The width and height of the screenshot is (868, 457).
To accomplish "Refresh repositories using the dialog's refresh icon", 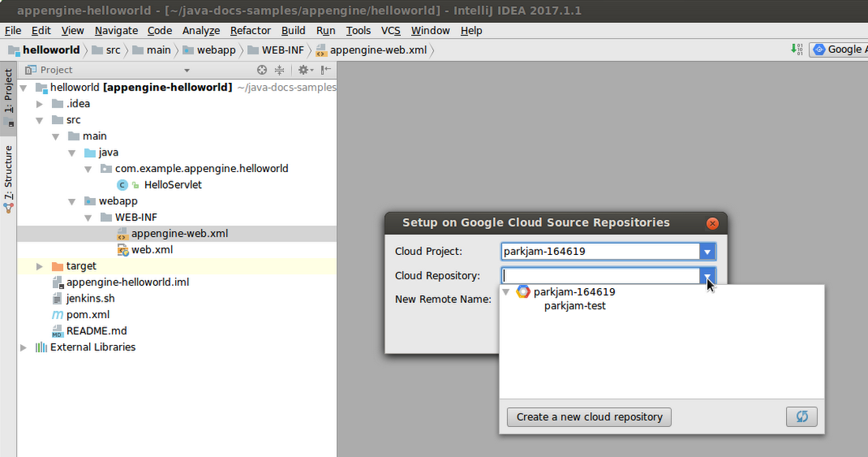I will pyautogui.click(x=802, y=416).
